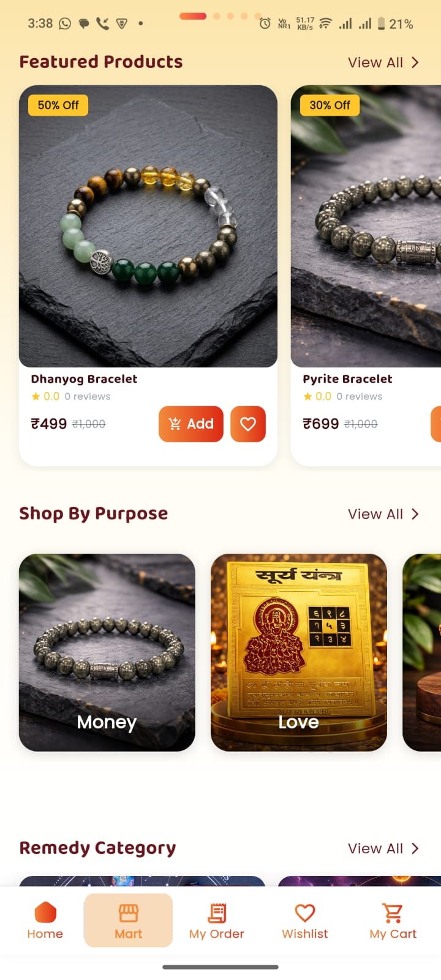The height and width of the screenshot is (980, 441).
Task: Tap the Dhanyog Bracelet rating star
Action: tap(36, 396)
